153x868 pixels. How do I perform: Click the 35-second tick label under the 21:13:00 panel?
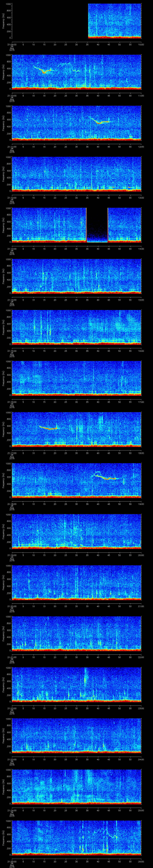coord(87,249)
